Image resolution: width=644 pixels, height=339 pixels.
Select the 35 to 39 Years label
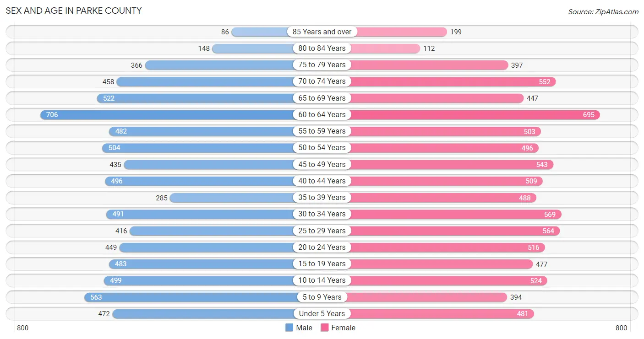pyautogui.click(x=322, y=197)
